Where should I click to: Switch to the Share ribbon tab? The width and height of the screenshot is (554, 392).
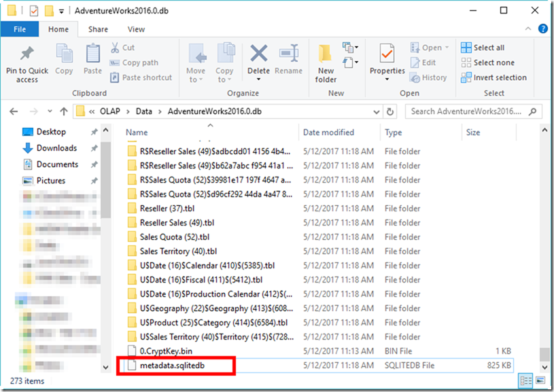pos(98,29)
